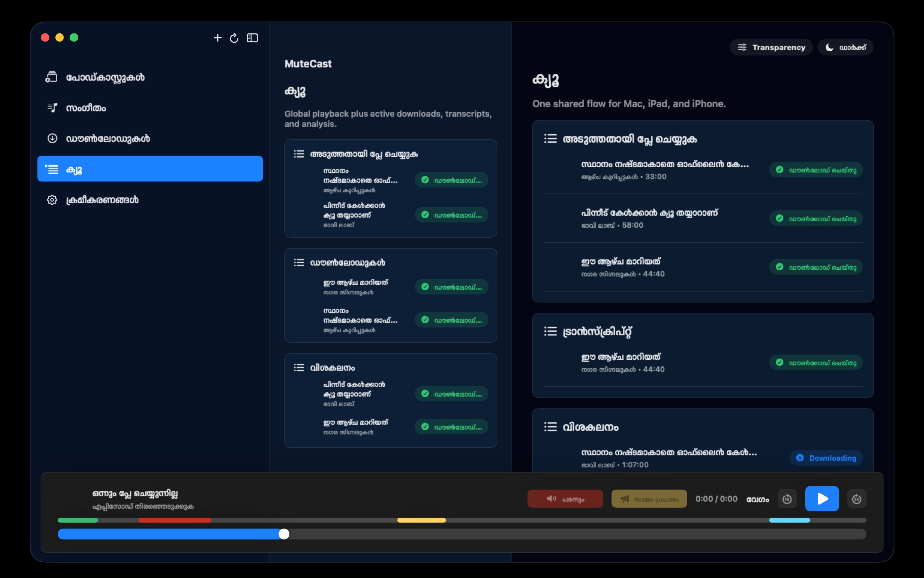Open ക്രമീകരണങ്ങൾ settings in the sidebar
This screenshot has height=578, width=924.
pyautogui.click(x=150, y=199)
